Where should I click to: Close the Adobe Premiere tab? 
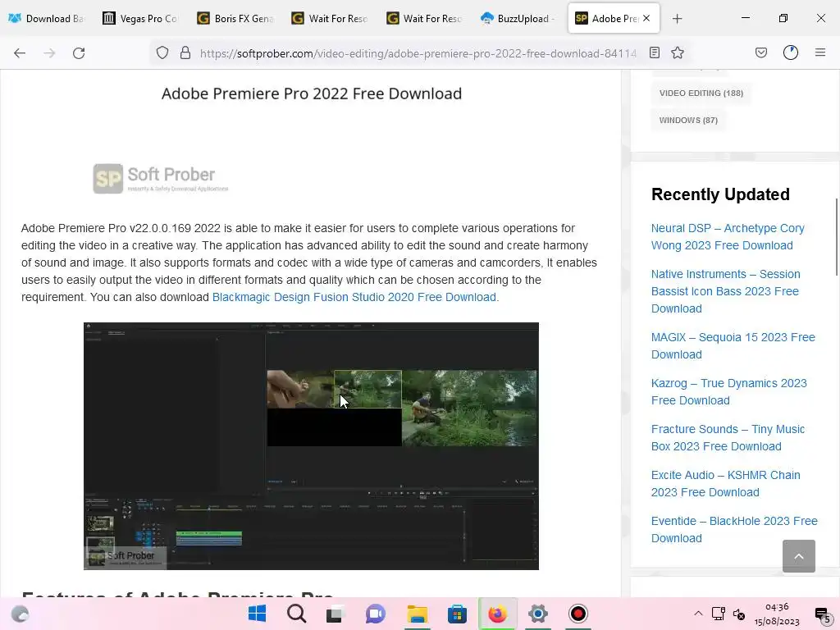[646, 18]
